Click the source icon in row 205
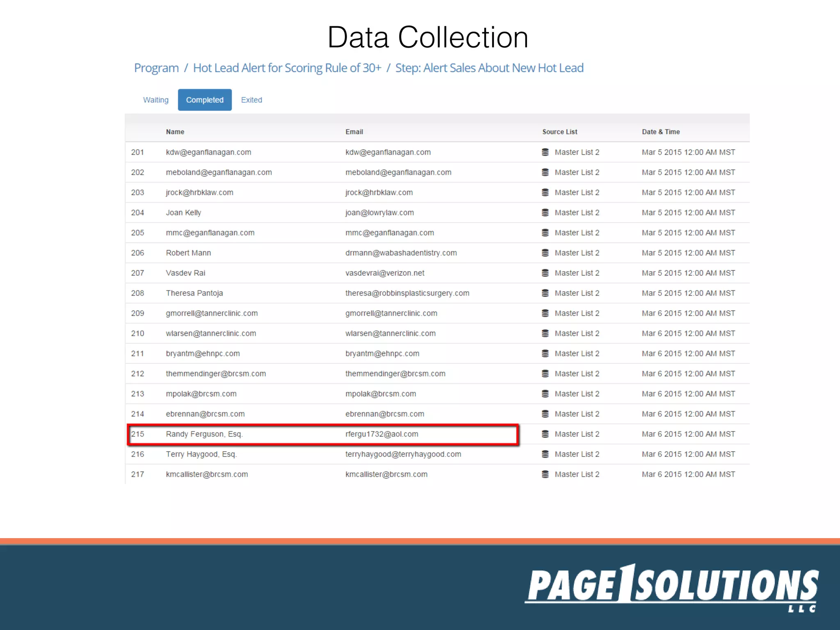 [x=545, y=233]
